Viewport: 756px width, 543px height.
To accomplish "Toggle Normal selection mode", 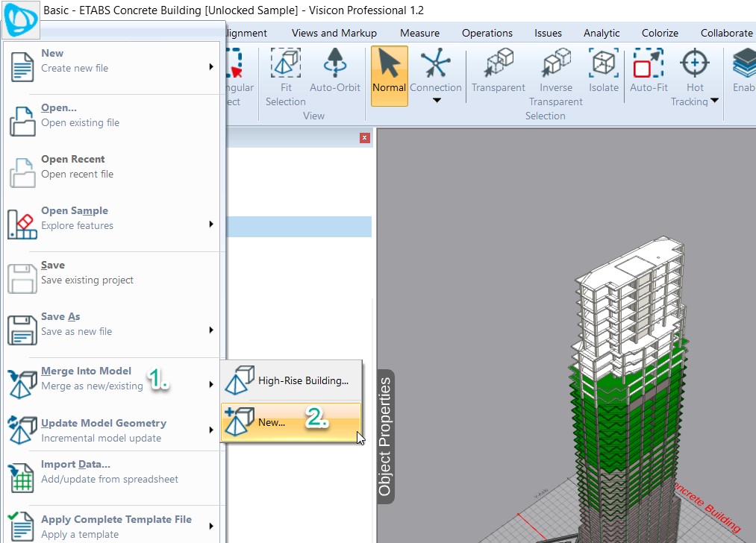I will pyautogui.click(x=389, y=75).
